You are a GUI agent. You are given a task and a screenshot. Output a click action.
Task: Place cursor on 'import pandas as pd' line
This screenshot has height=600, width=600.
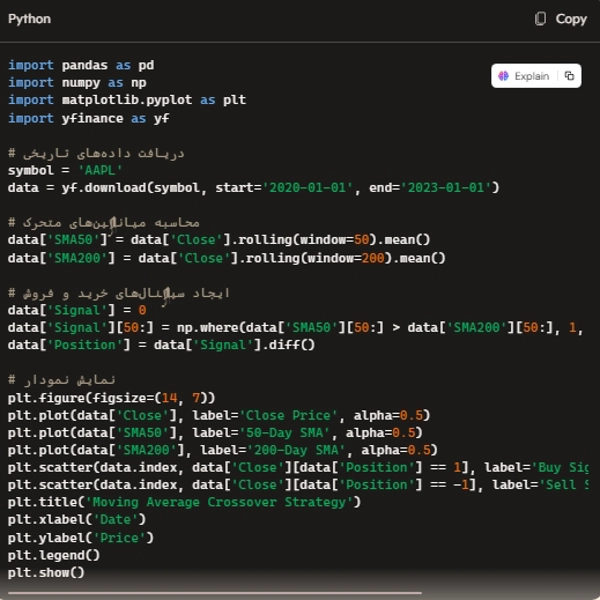80,65
